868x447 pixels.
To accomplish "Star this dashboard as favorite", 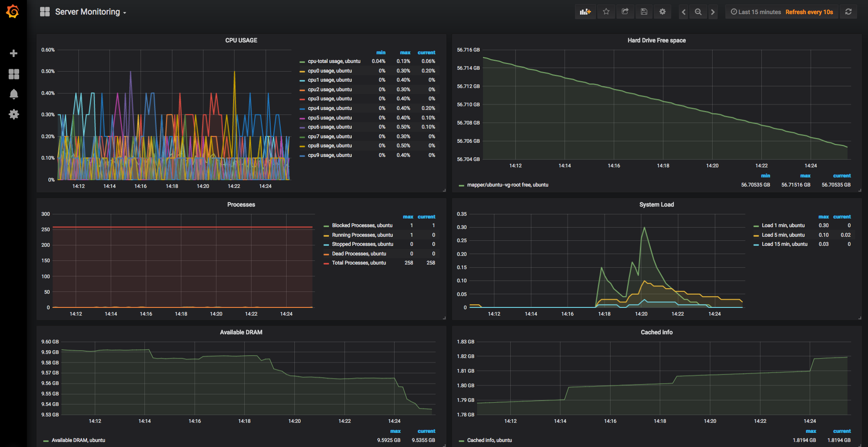I will click(606, 12).
